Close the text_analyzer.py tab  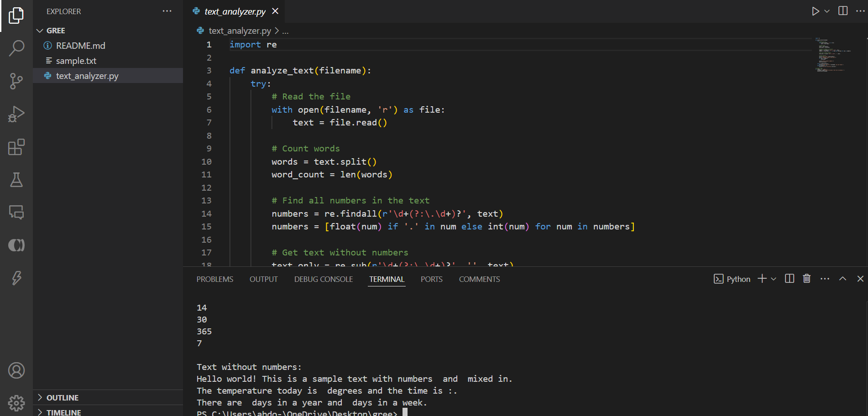pyautogui.click(x=275, y=11)
